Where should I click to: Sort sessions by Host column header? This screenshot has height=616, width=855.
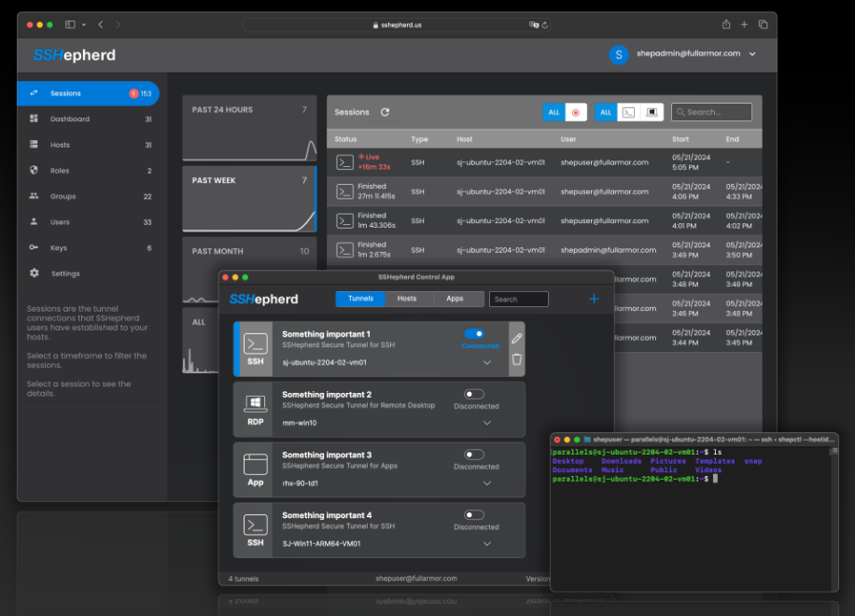(x=465, y=139)
